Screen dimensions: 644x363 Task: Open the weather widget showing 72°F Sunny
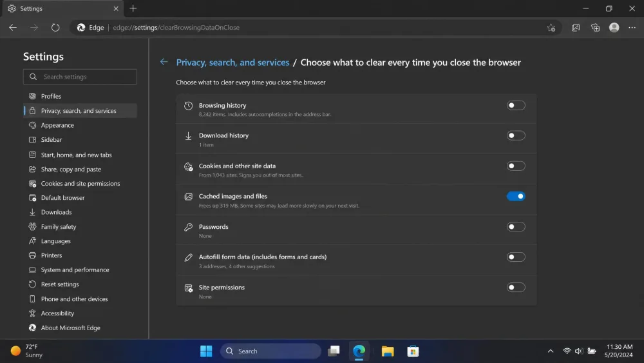[26, 351]
